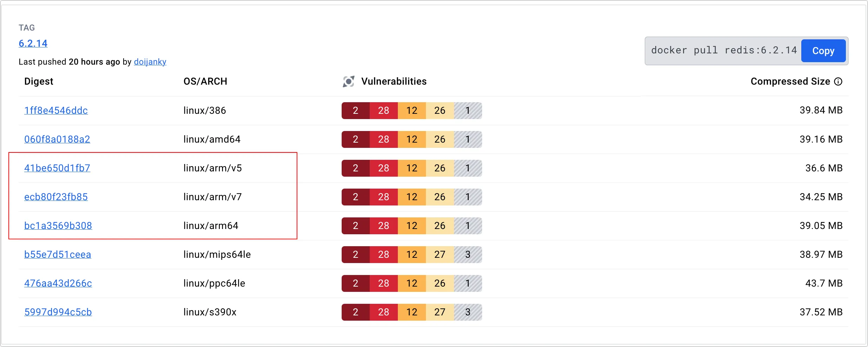Open digest ecb80f23fb85 for linux/arm/v7

56,197
